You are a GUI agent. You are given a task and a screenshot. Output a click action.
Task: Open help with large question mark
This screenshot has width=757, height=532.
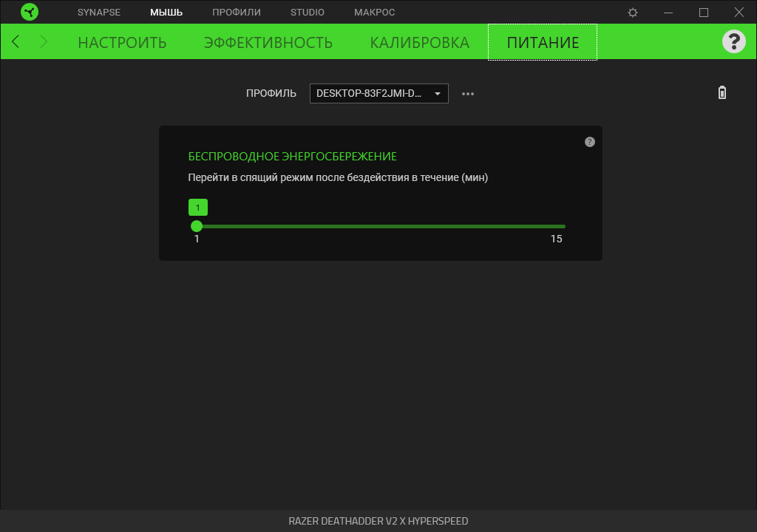click(x=734, y=41)
